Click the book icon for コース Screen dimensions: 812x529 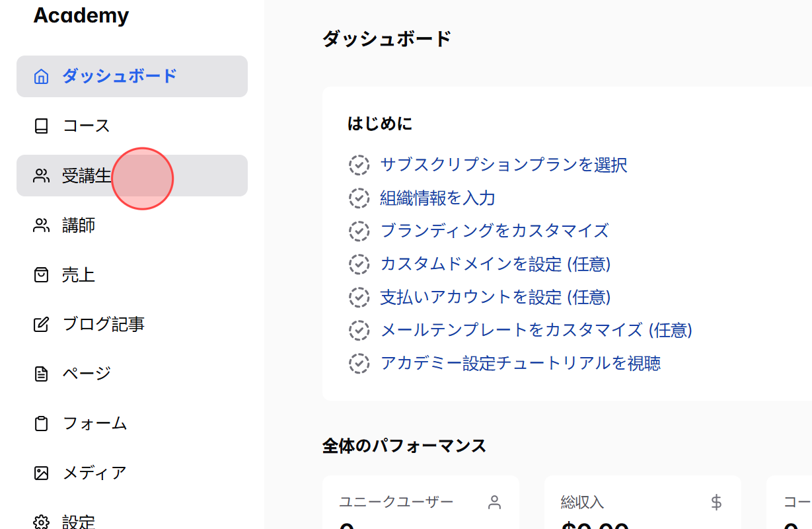pyautogui.click(x=41, y=126)
